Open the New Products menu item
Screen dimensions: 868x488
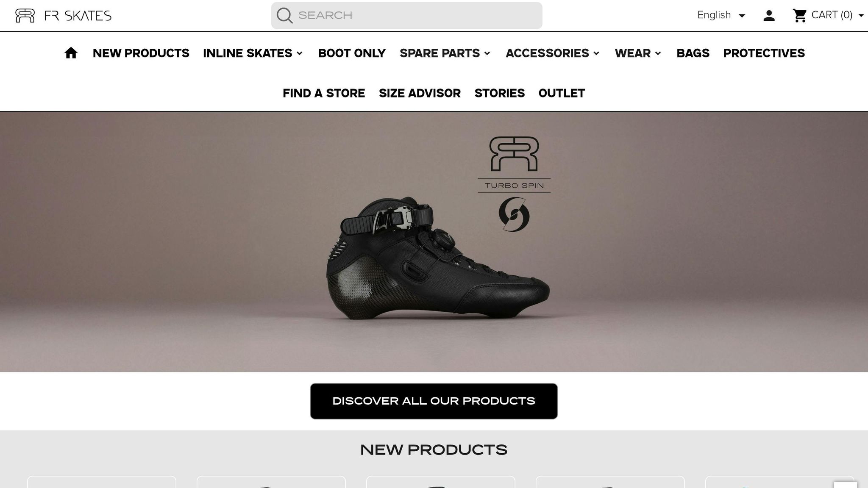(141, 53)
